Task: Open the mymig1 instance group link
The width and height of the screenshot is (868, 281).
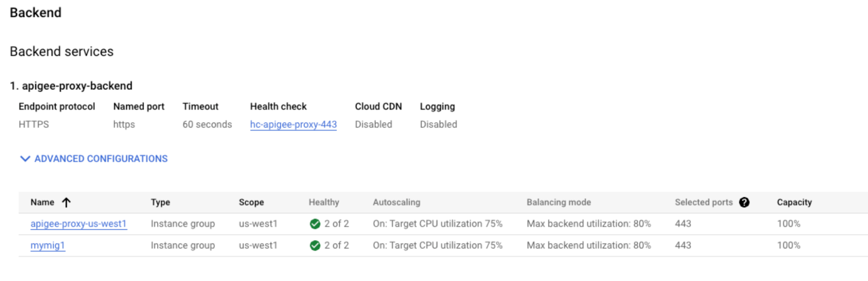Action: click(x=48, y=245)
